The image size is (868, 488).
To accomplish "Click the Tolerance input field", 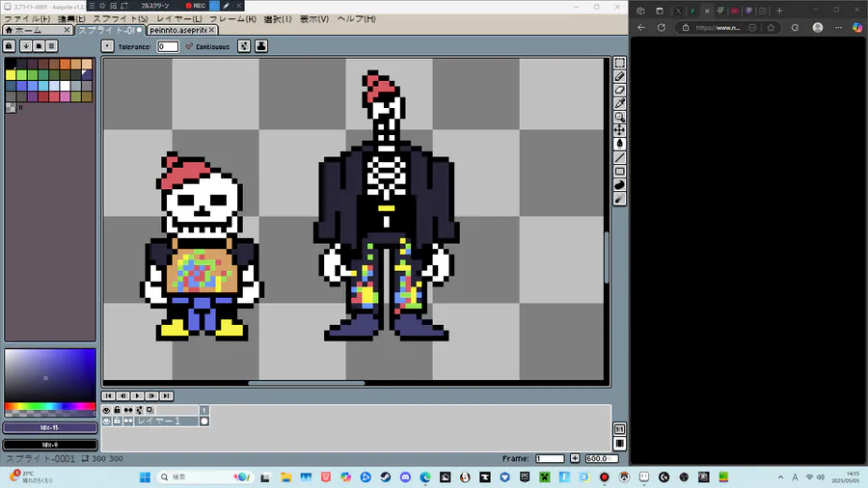I will click(168, 46).
